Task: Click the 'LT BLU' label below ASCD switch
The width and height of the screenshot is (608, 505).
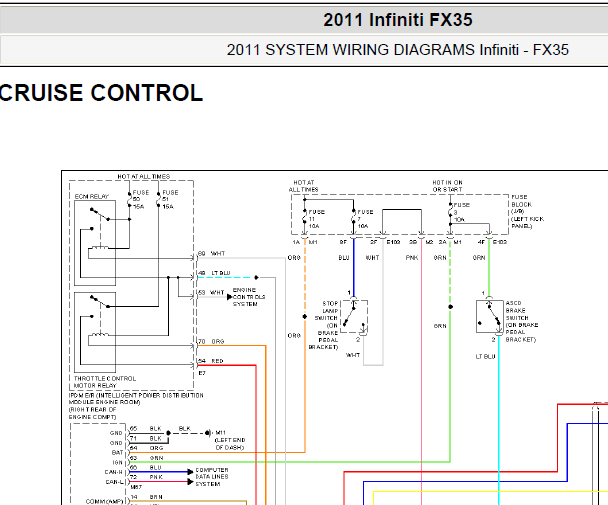Action: [x=485, y=356]
